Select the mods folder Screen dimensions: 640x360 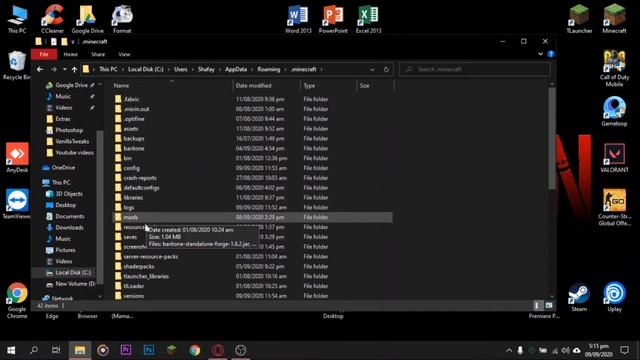(x=252, y=217)
